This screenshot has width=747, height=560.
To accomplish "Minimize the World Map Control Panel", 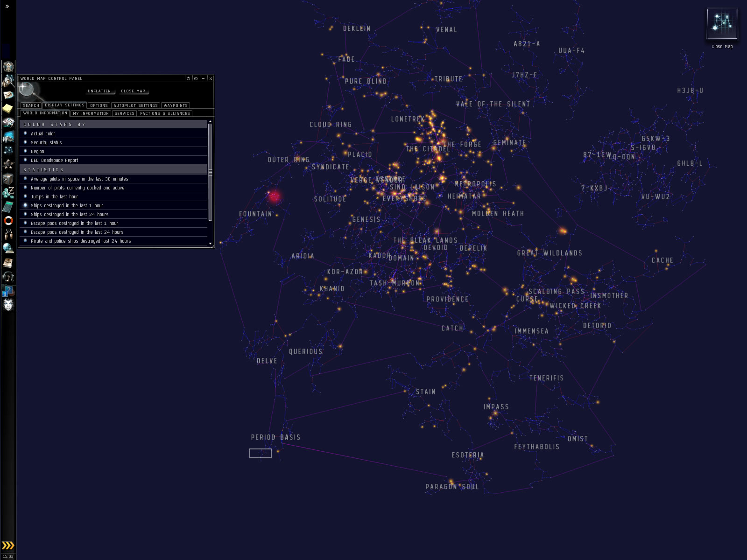I will click(204, 78).
